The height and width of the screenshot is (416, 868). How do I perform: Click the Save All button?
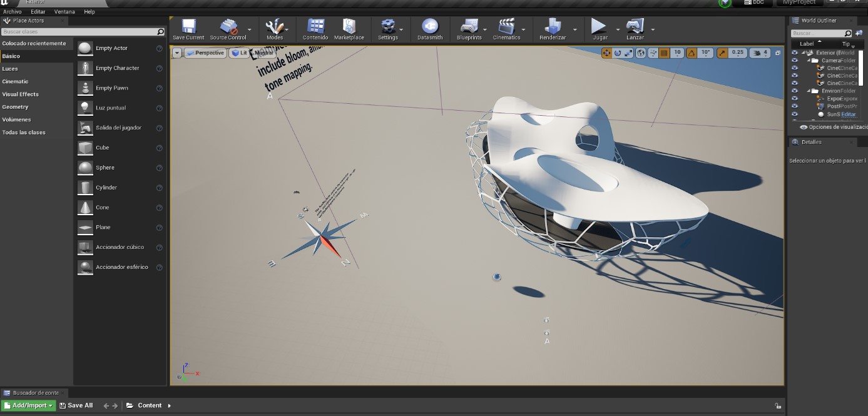click(x=76, y=405)
